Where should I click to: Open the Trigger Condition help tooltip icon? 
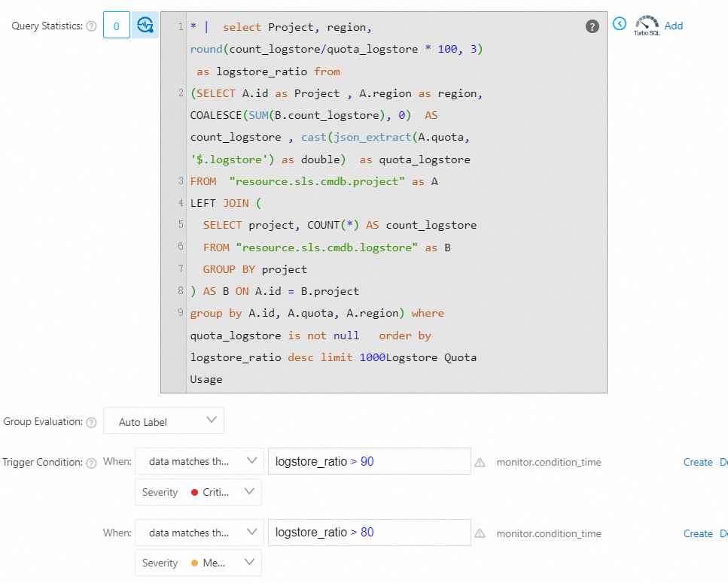click(91, 463)
